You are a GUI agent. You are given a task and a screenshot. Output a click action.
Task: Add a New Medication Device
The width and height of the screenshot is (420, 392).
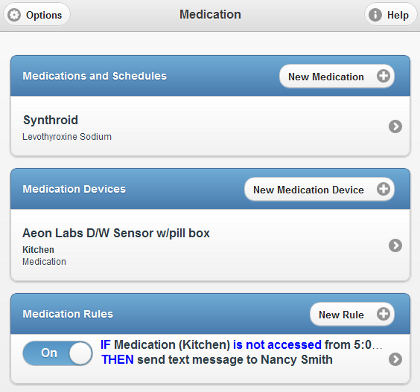coord(319,189)
